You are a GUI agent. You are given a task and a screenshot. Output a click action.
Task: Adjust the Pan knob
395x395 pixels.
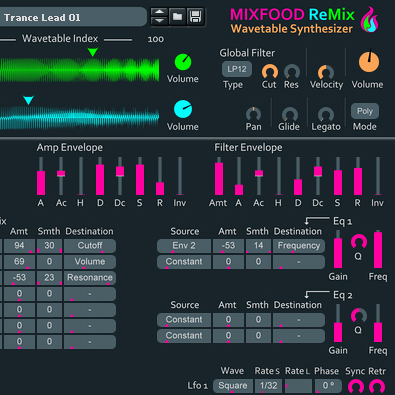coord(253,114)
